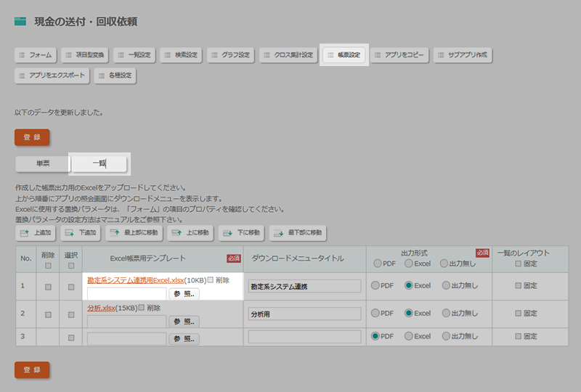The image size is (581, 392).
Task: Open the アプリをエクスポート toolbar item
Action: 52,75
